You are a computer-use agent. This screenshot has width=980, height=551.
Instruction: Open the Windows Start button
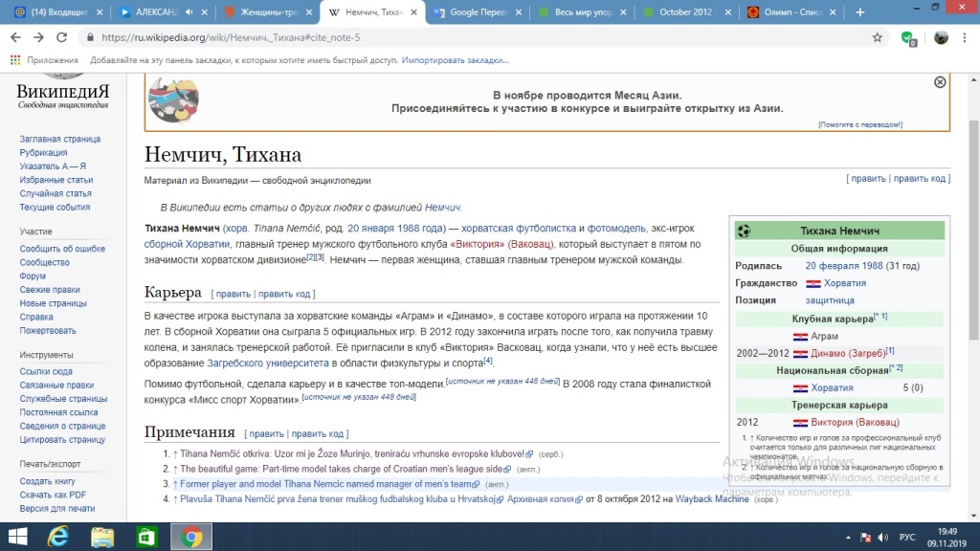[x=17, y=537]
